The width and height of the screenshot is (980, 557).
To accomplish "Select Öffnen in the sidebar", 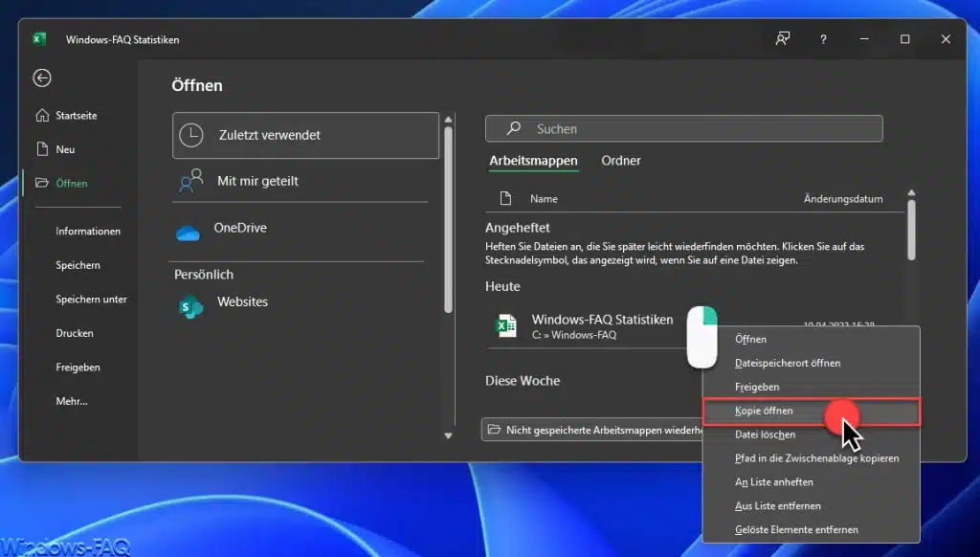I will (x=61, y=183).
